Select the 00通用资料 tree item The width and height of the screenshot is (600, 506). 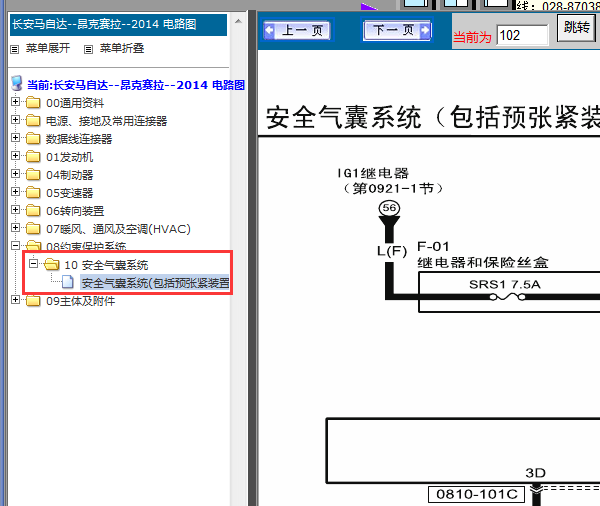75,103
